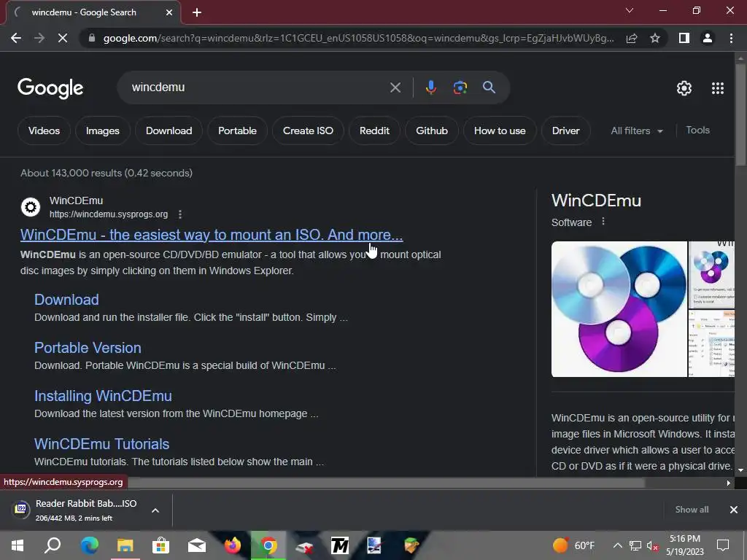Open a new Chrome tab

(x=197, y=12)
